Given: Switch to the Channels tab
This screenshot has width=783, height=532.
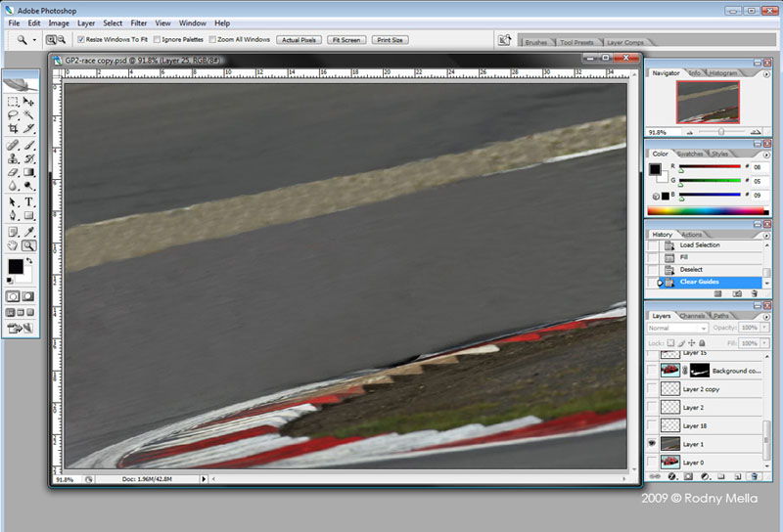Looking at the screenshot, I should (x=692, y=316).
